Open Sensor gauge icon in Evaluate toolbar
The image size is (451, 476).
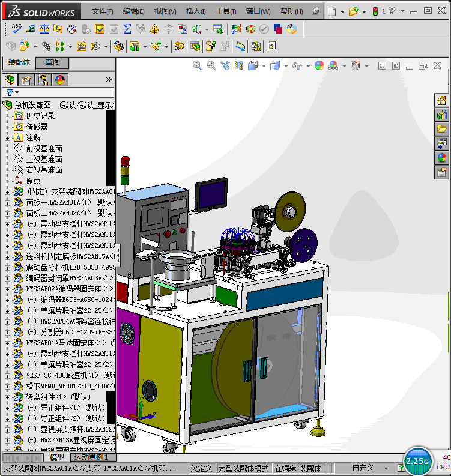(72, 29)
